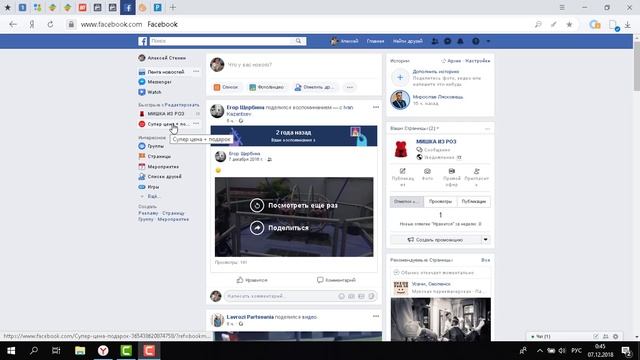Open the Супер цена shortcut options ellipsis
The height and width of the screenshot is (360, 640).
point(196,124)
